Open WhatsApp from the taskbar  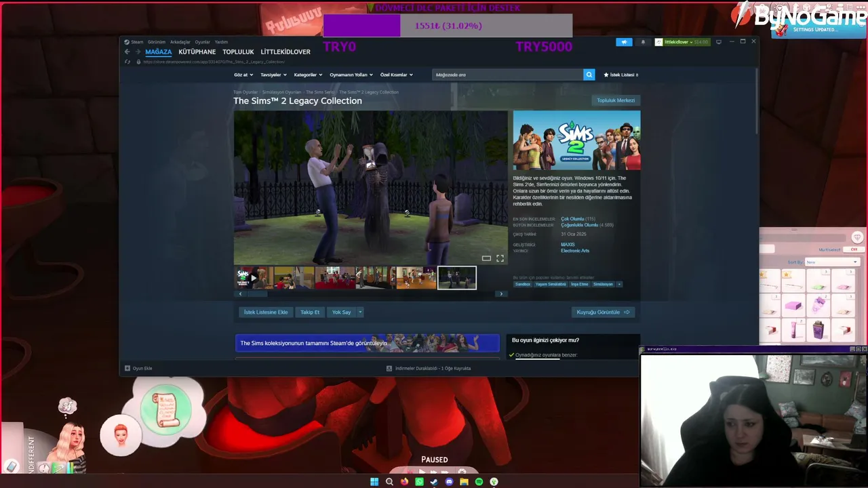click(419, 482)
